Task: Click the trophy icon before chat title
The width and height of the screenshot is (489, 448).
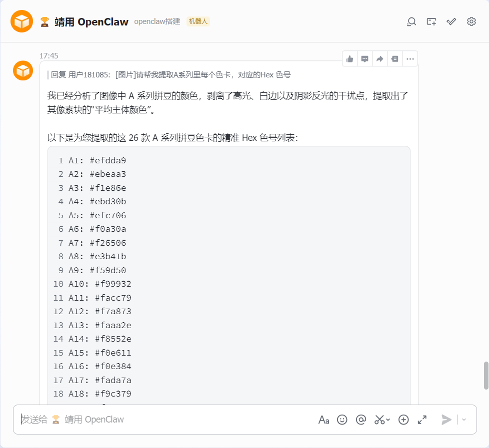Action: 44,22
